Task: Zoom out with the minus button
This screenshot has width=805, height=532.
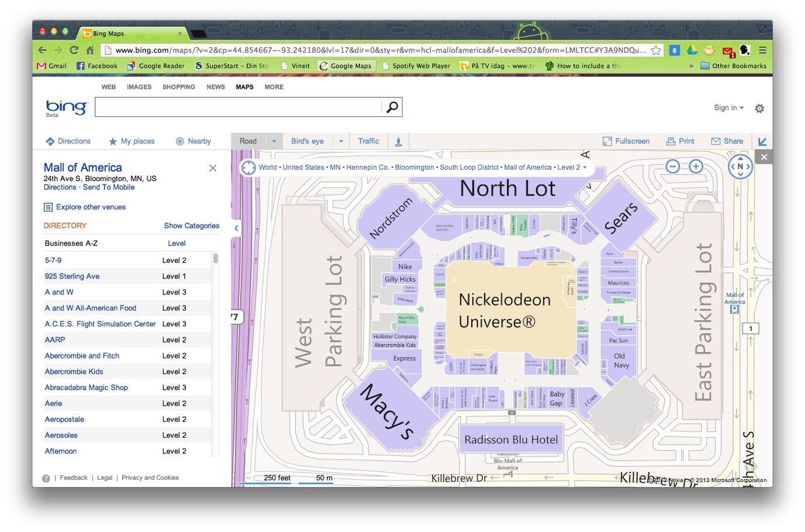Action: point(673,167)
